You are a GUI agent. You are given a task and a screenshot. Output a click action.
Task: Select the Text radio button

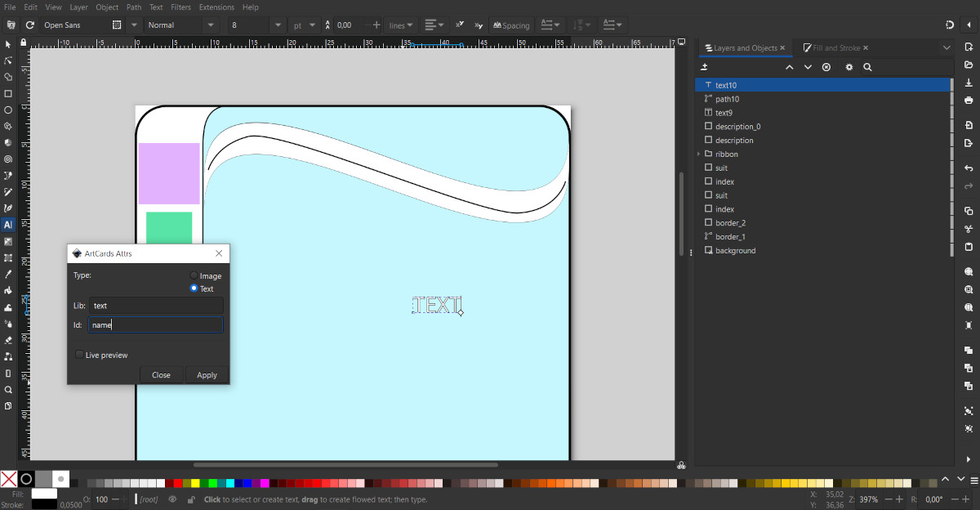[194, 288]
